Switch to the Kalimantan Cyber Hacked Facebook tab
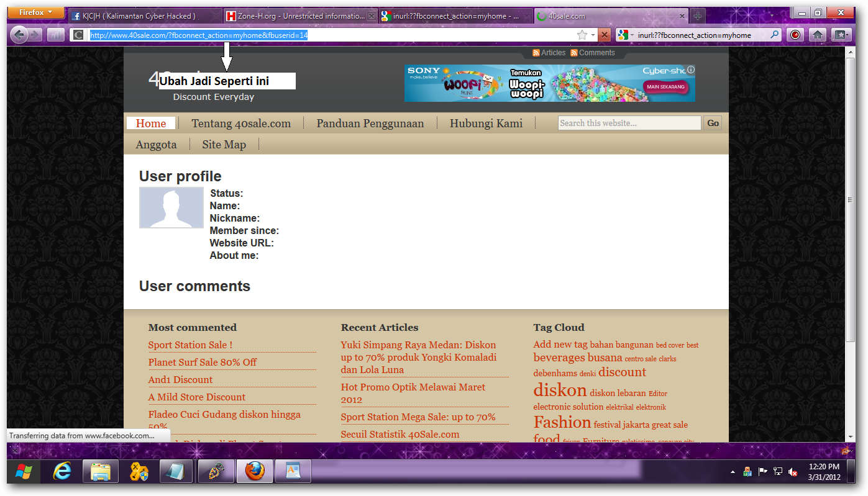Viewport: 868px width, 496px height. (145, 16)
